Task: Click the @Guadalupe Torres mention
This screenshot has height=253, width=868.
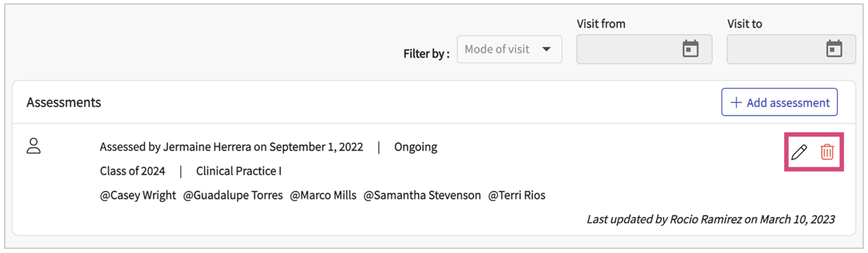Action: (233, 195)
